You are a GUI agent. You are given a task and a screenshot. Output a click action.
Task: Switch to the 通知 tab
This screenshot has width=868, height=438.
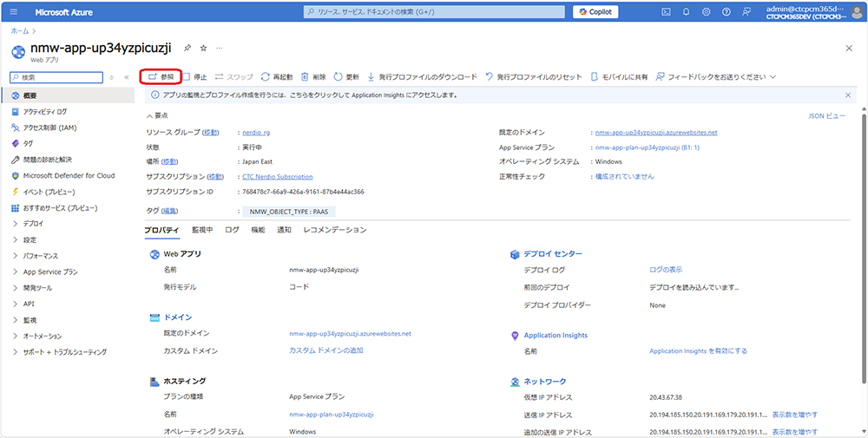284,230
